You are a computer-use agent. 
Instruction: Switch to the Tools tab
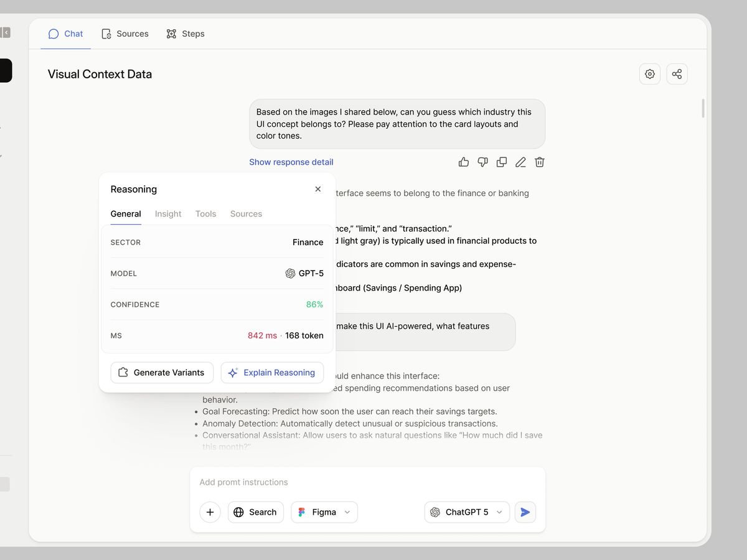205,213
